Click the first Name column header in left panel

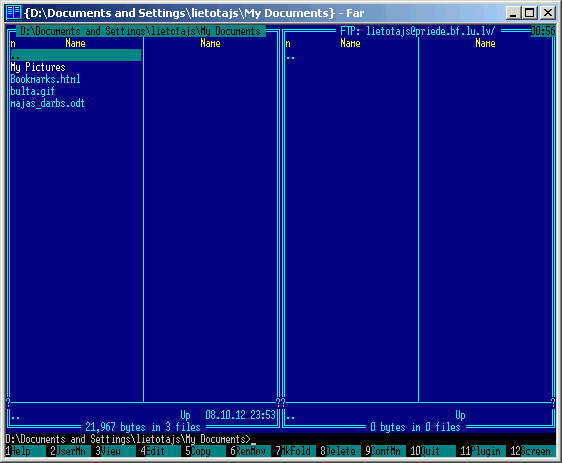[75, 43]
